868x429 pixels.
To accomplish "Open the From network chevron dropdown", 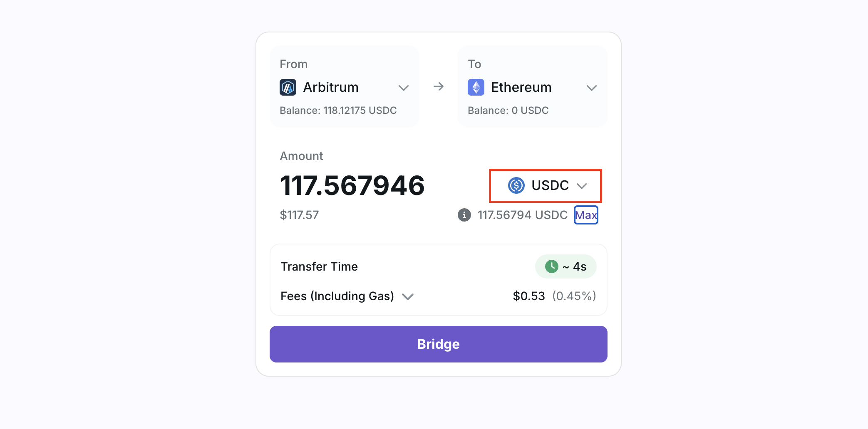I will pyautogui.click(x=403, y=88).
